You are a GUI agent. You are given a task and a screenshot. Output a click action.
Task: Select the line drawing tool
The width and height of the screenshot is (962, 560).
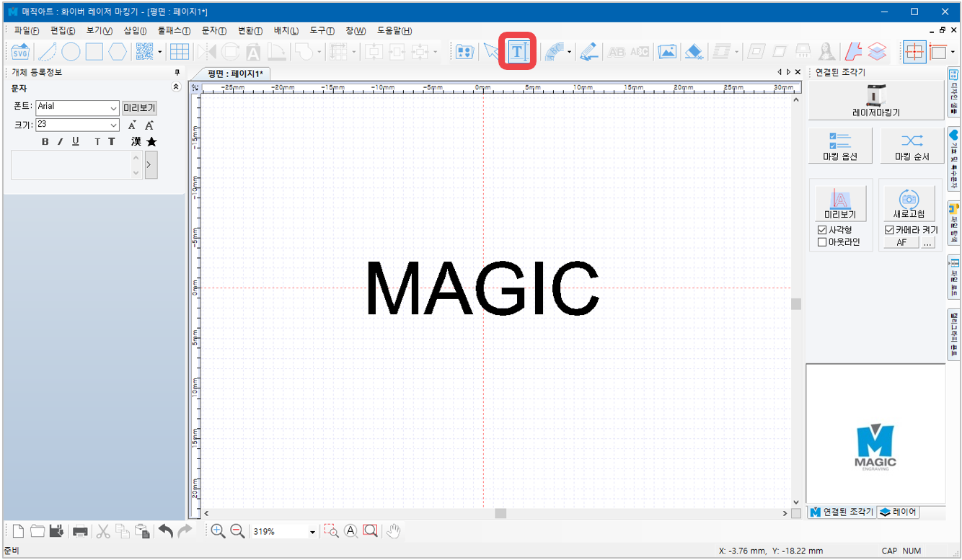coord(47,52)
